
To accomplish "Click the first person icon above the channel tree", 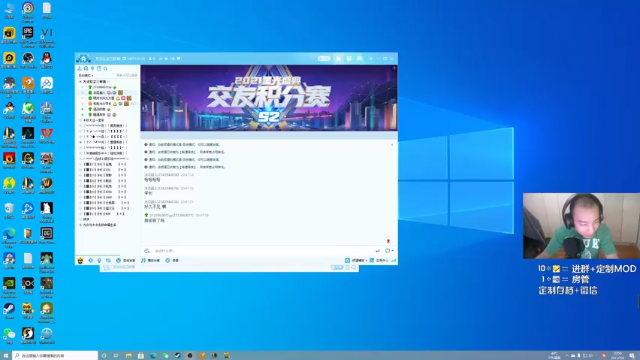I will click(79, 69).
